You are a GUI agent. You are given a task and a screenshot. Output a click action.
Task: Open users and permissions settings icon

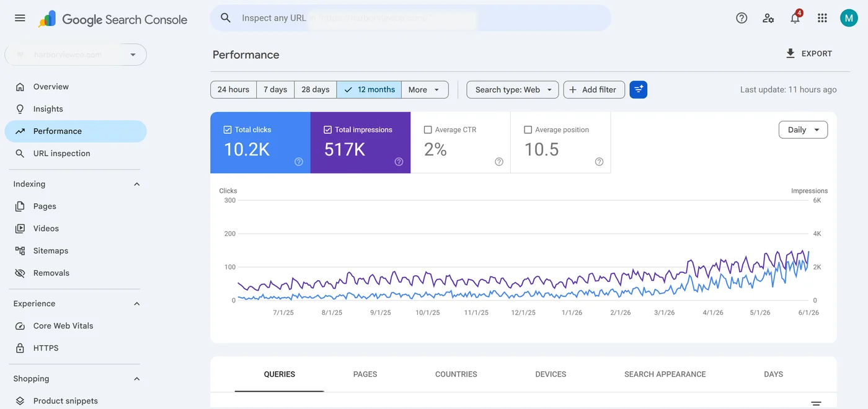click(x=768, y=18)
